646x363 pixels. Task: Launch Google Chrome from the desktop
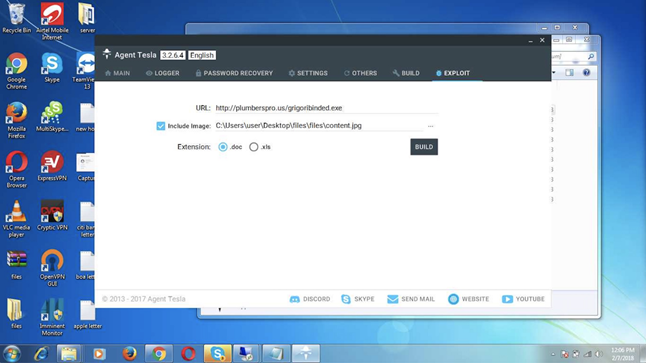(16, 71)
